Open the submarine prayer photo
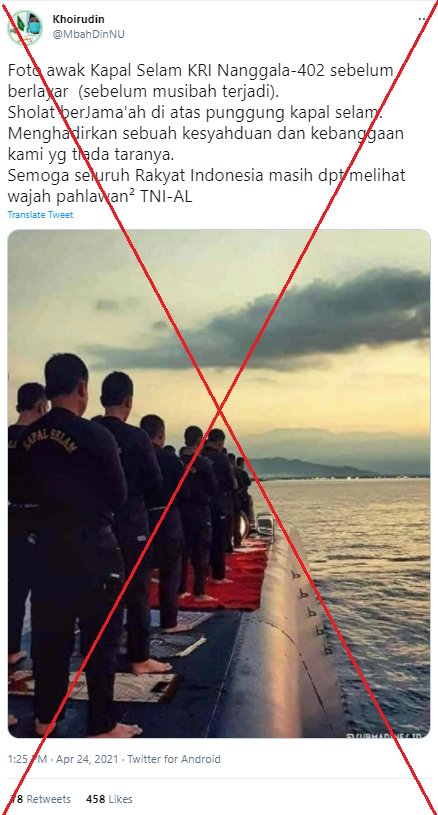 pyautogui.click(x=219, y=483)
